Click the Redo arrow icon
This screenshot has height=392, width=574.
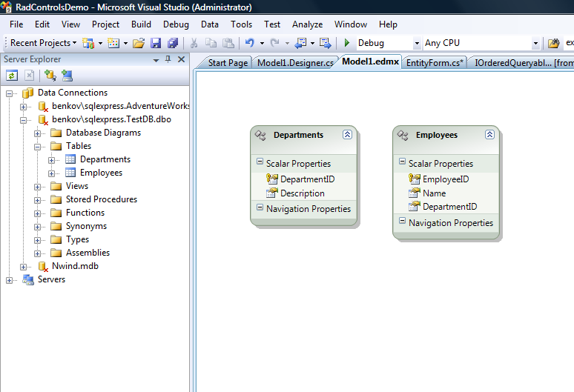(275, 43)
